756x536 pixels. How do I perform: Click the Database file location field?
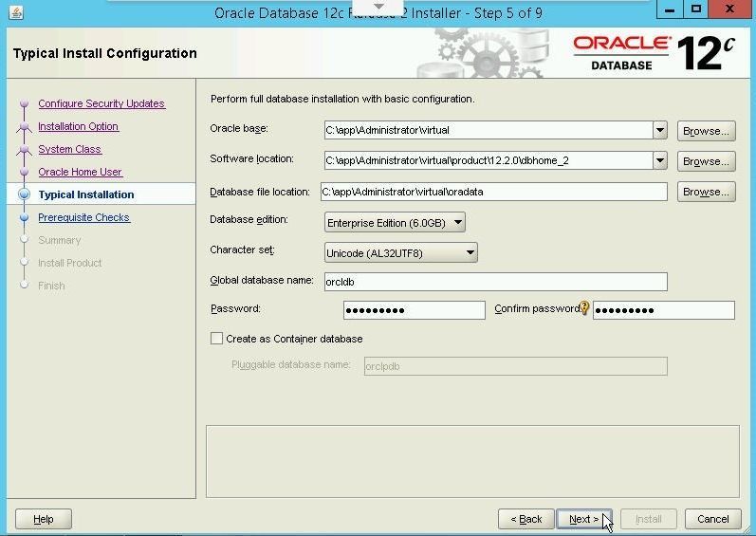[x=493, y=192]
